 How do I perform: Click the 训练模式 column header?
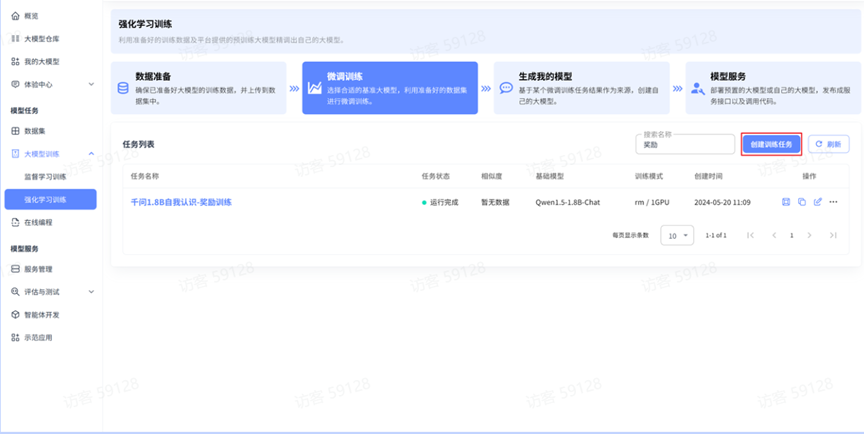[x=649, y=176]
